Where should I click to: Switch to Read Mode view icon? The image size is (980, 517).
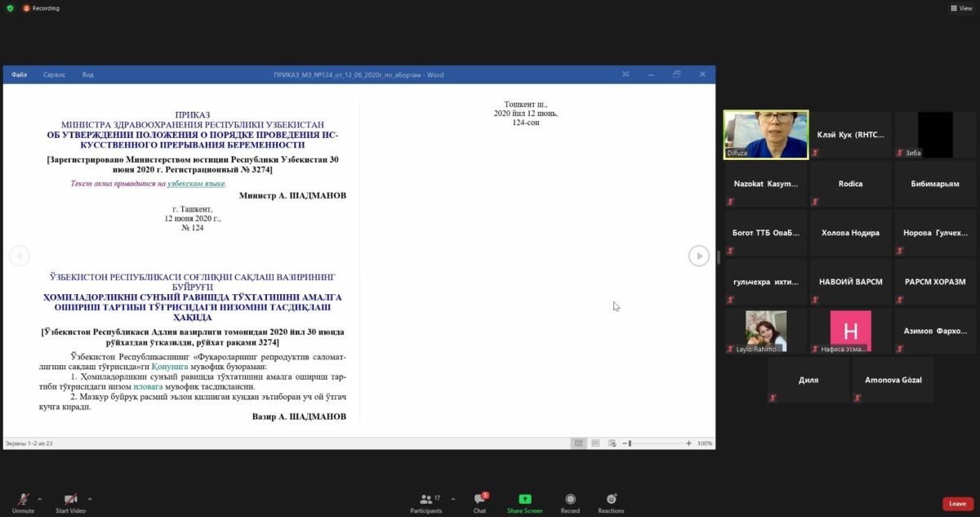pyautogui.click(x=578, y=443)
